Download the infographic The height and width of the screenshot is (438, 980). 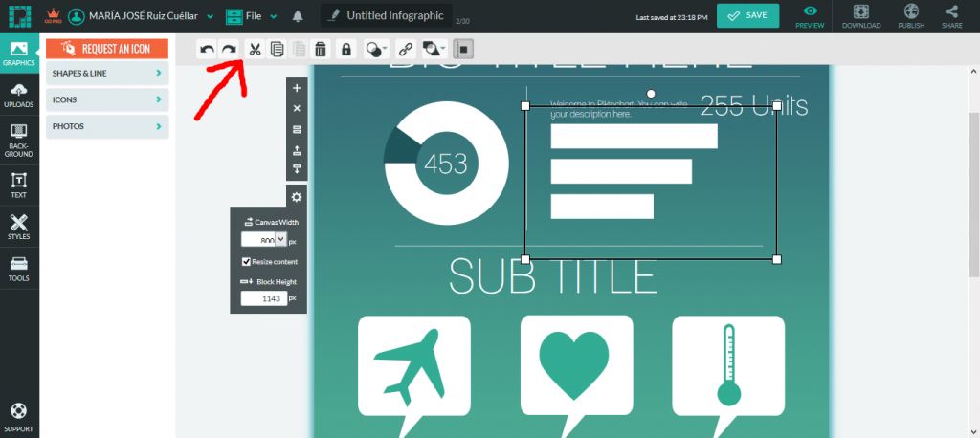coord(861,17)
